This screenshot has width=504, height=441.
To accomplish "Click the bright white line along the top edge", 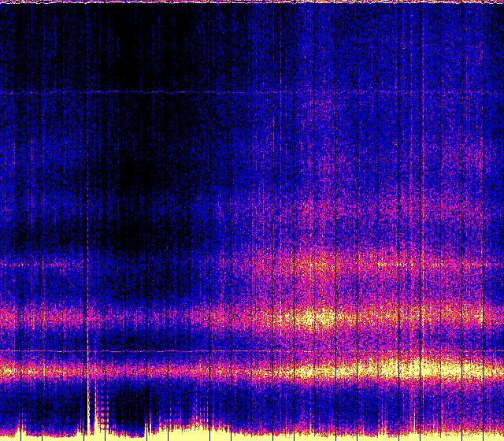I will (x=252, y=2).
